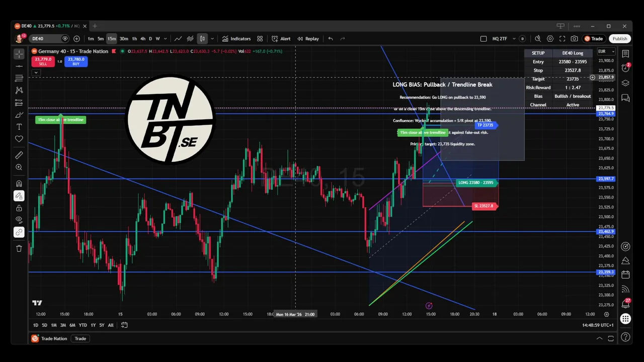The width and height of the screenshot is (644, 362).
Task: Add symbol with the compare plus icon
Action: click(x=76, y=39)
